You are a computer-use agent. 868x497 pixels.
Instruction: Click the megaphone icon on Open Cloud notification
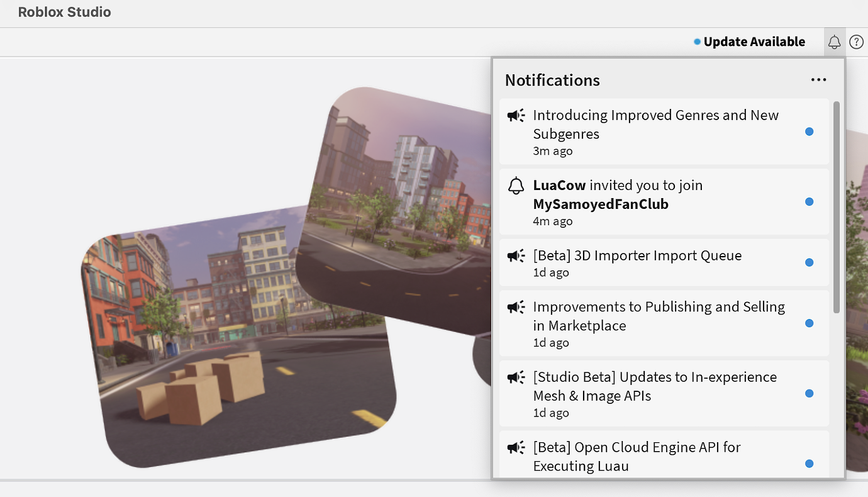516,447
